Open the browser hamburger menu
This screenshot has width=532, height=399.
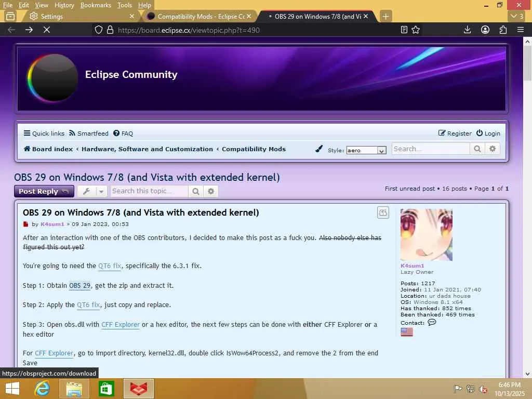pos(521,30)
